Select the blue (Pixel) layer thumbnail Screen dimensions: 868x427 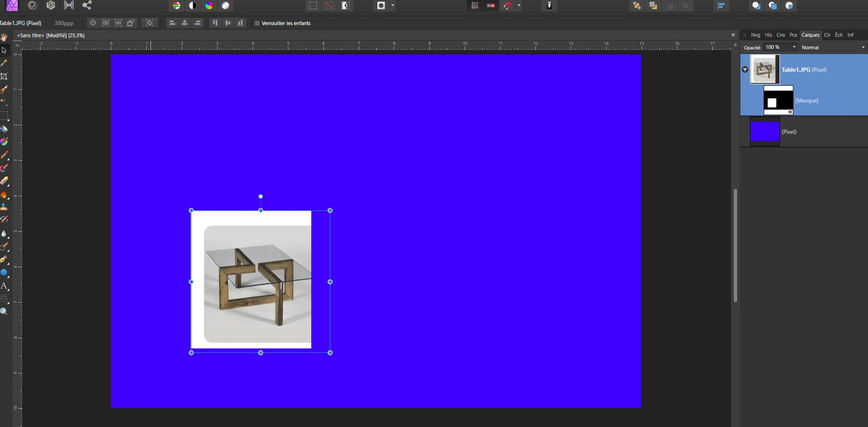765,131
